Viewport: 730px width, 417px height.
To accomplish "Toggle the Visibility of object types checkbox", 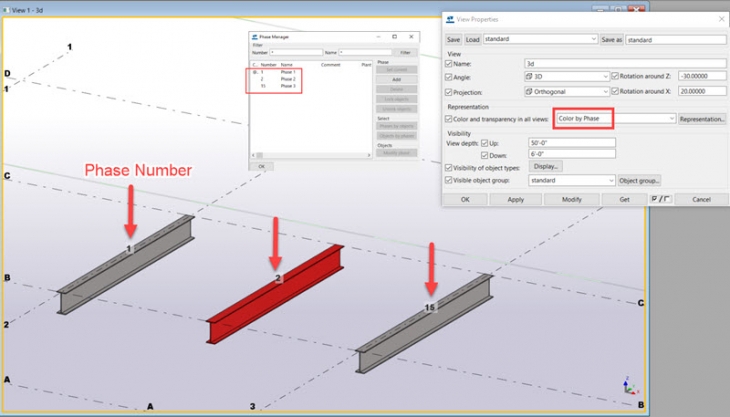I will point(449,167).
